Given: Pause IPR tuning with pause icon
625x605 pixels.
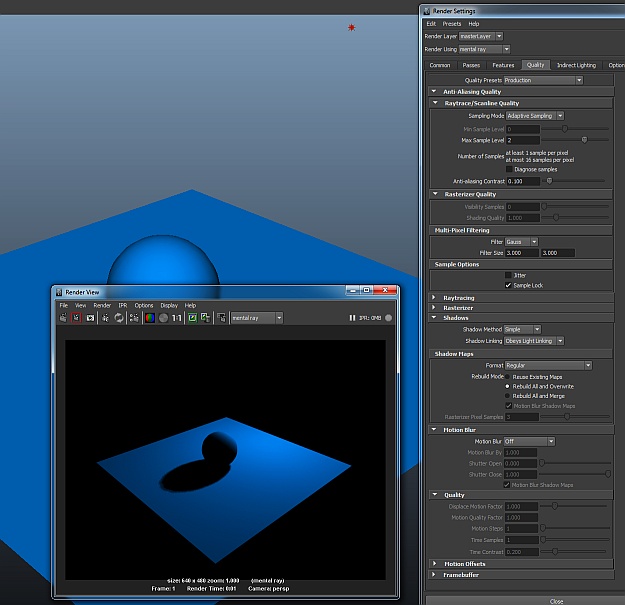Looking at the screenshot, I should click(352, 318).
